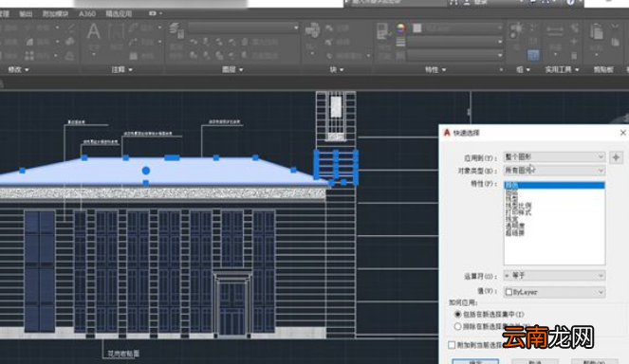This screenshot has width=629, height=364.
Task: Click the object color swatch in ribbon
Action: point(417,27)
